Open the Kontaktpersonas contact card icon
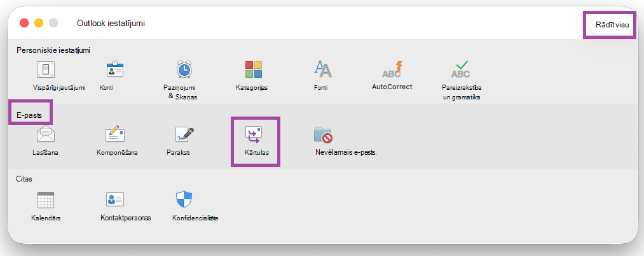 click(x=115, y=199)
